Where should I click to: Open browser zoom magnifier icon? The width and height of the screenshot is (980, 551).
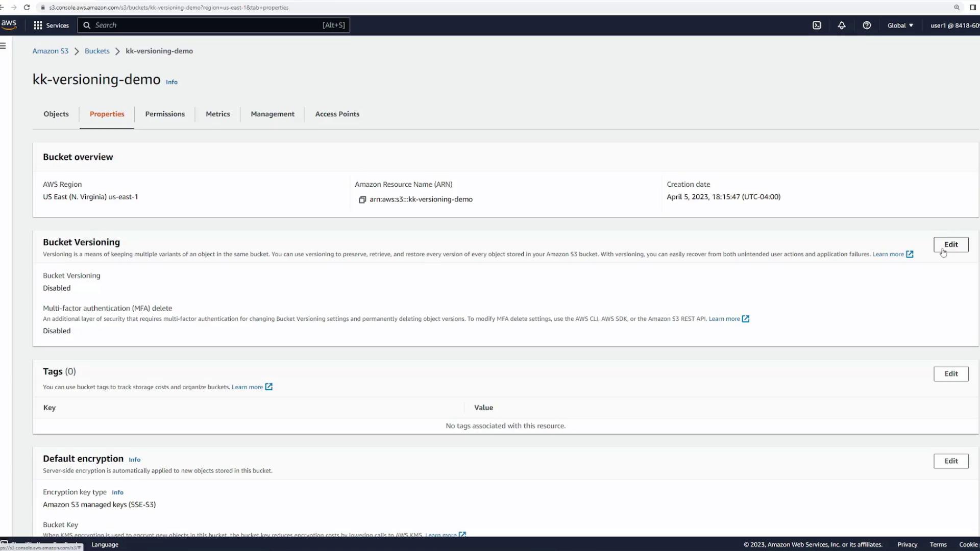[957, 8]
